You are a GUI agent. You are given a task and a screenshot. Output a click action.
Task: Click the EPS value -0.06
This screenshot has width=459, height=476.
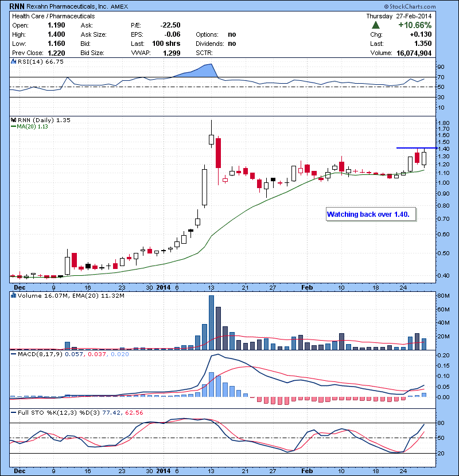coord(172,34)
